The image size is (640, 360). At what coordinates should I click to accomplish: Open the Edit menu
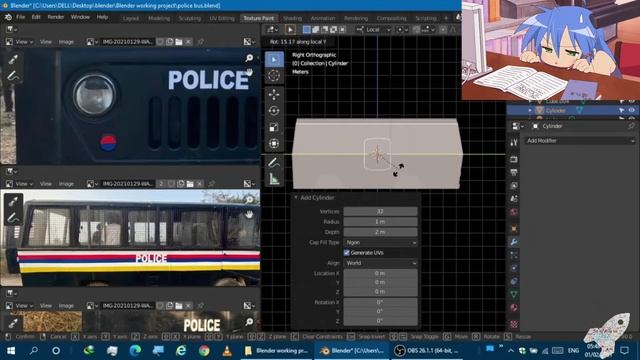tap(36, 17)
